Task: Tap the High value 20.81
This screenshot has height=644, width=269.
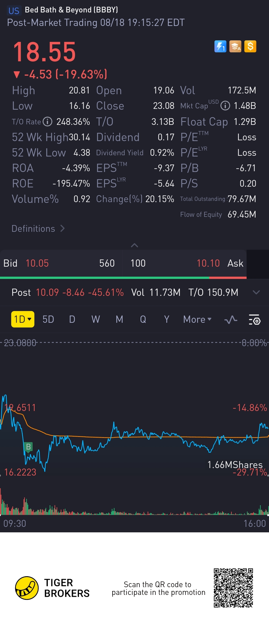Action: 79,90
